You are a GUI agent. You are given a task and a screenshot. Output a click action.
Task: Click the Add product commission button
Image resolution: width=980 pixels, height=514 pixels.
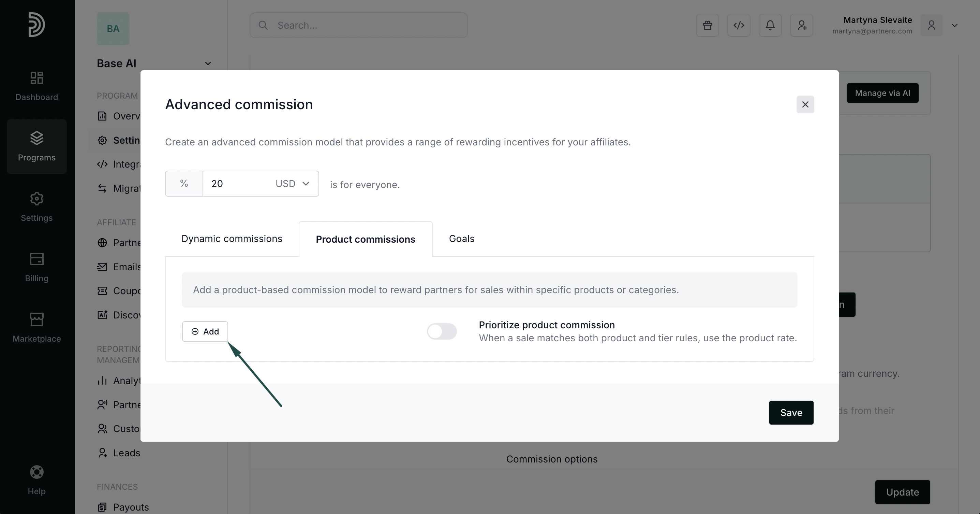click(205, 331)
